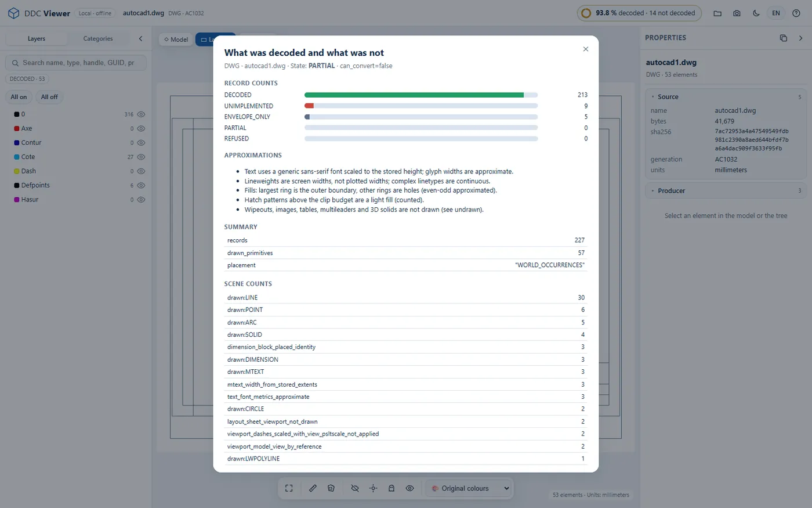This screenshot has width=812, height=508.
Task: Turn all layers on
Action: 19,97
